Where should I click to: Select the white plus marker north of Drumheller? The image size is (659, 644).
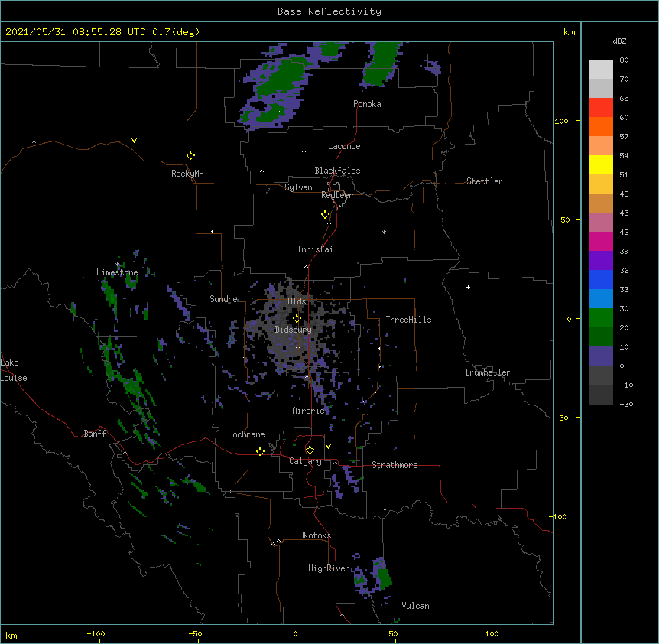pyautogui.click(x=468, y=287)
